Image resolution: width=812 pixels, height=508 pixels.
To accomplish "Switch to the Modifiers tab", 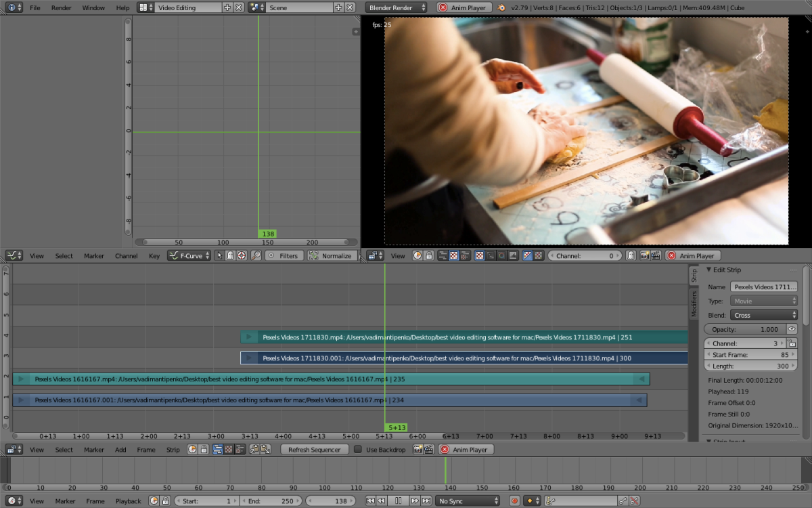I will [x=694, y=304].
